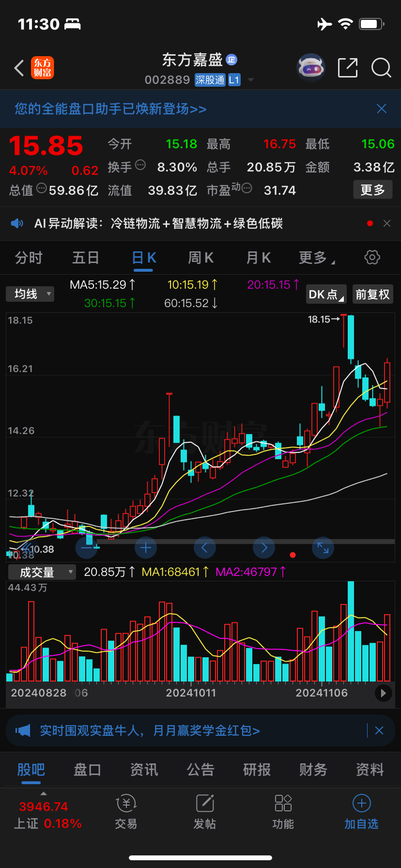
Task: Select the 日K chart tab
Action: [x=144, y=258]
